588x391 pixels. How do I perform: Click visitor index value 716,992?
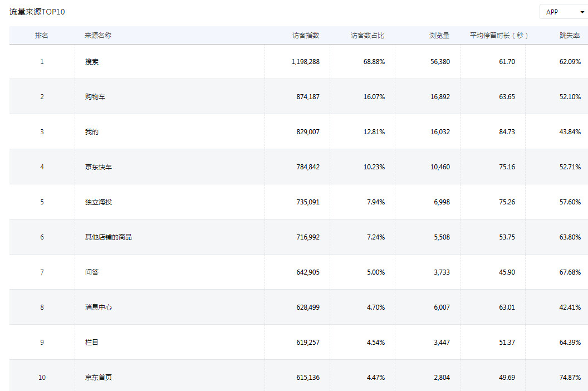tap(308, 237)
